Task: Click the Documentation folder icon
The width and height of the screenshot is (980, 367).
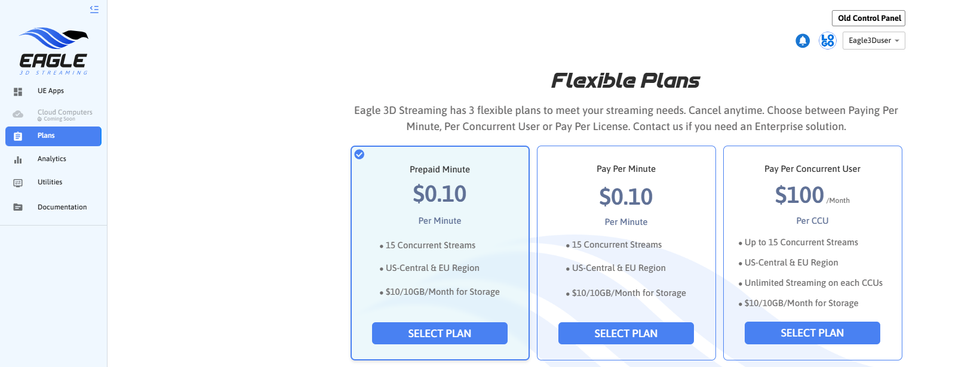Action: click(18, 207)
